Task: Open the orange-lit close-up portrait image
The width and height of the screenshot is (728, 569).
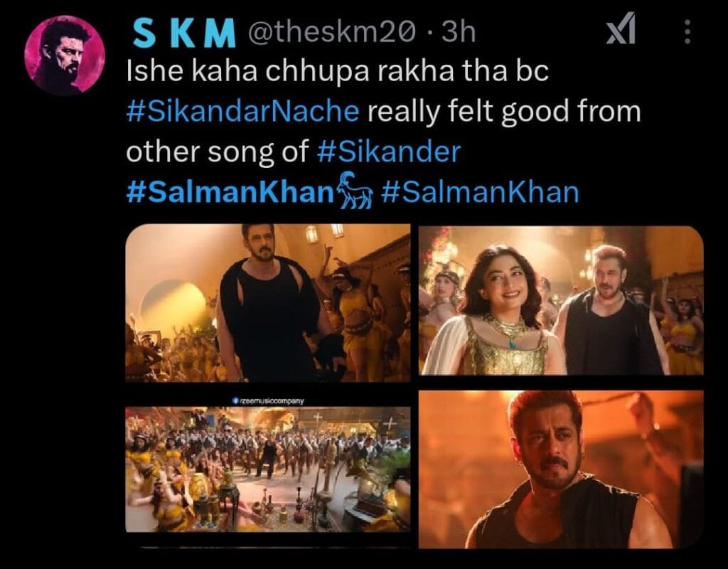Action: point(561,469)
